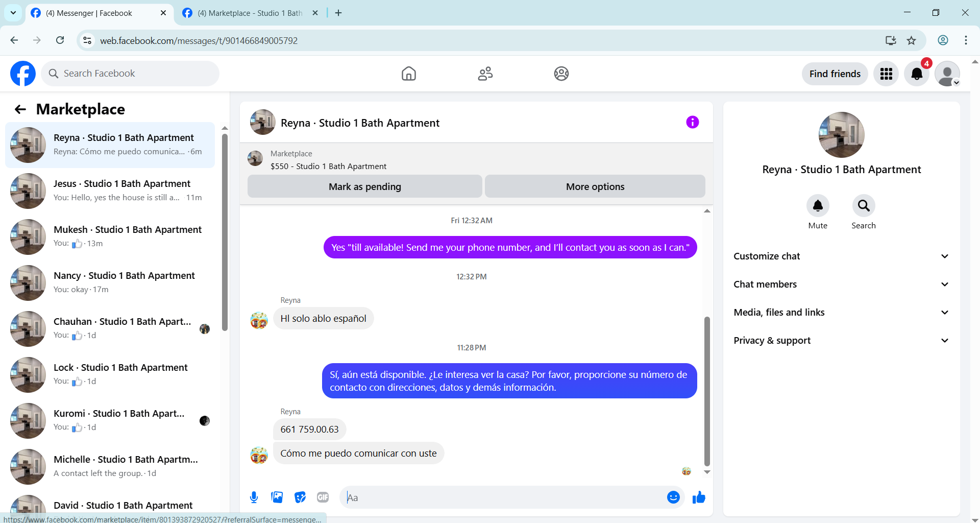Open the Home feed icon
The width and height of the screenshot is (980, 523).
(x=408, y=74)
